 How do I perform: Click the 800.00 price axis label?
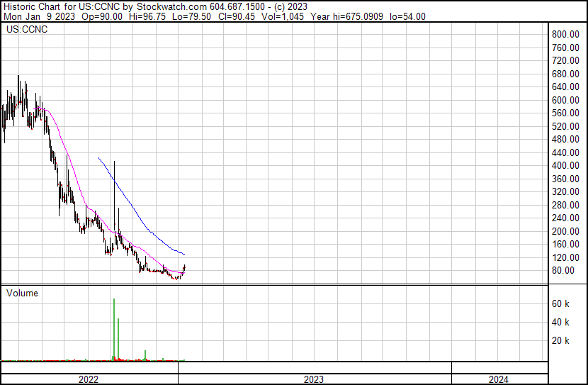pos(566,34)
